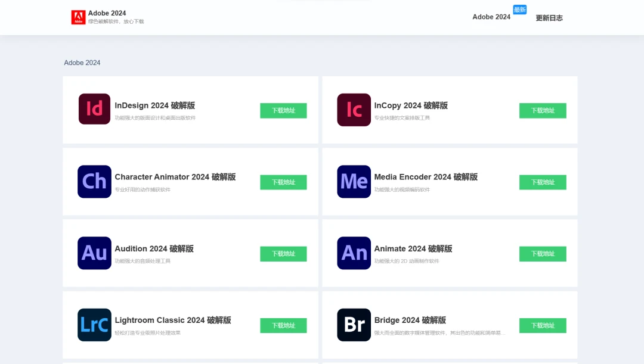Click the Lightroom Classic LrC icon
This screenshot has width=644, height=364.
tap(94, 325)
